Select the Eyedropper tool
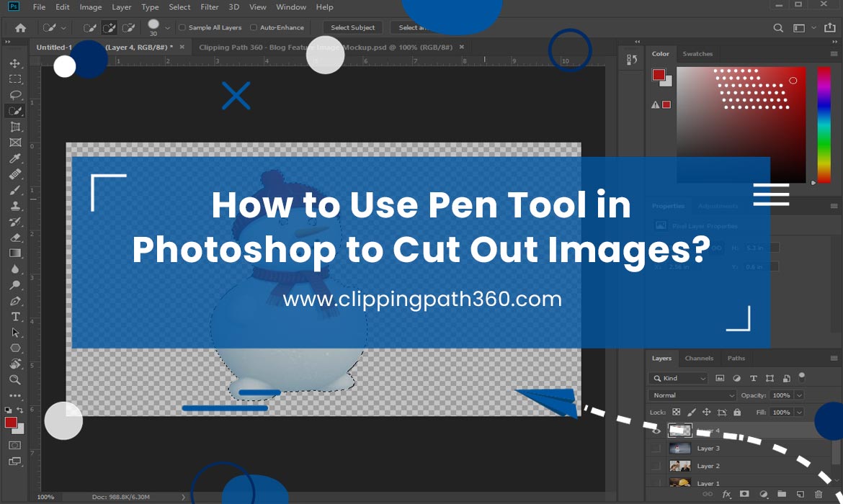 pos(15,158)
